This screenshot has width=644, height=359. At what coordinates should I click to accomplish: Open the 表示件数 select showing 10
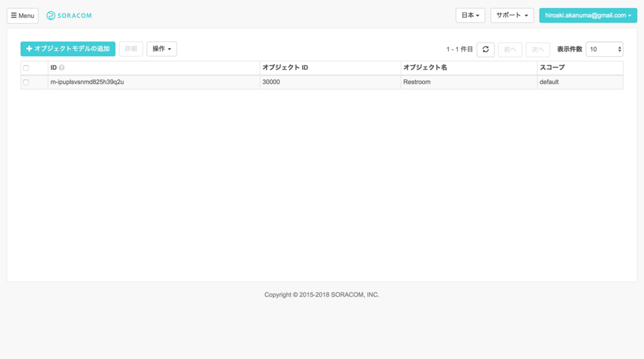[x=604, y=49]
